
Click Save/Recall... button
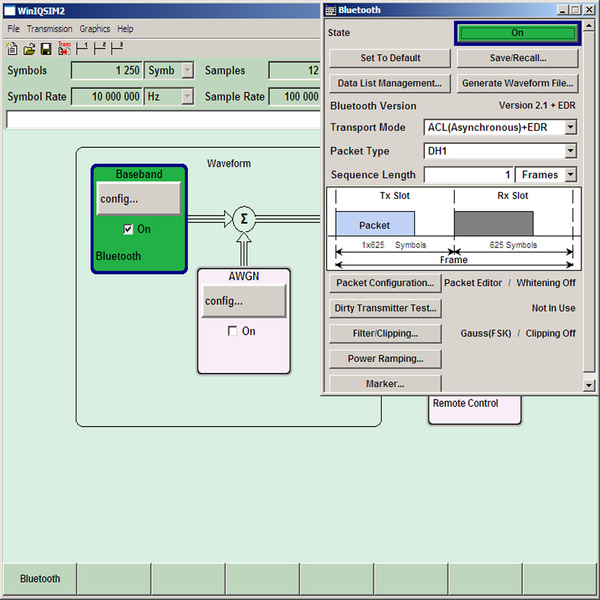pyautogui.click(x=518, y=58)
